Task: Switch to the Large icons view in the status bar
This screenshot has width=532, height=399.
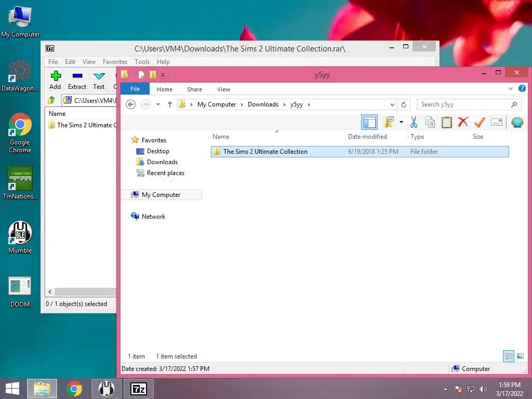Action: [x=520, y=356]
